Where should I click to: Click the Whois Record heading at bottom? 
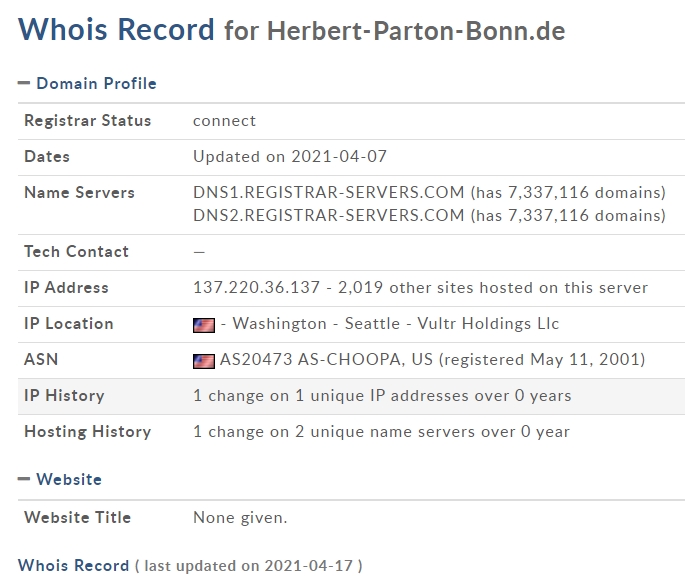click(73, 565)
